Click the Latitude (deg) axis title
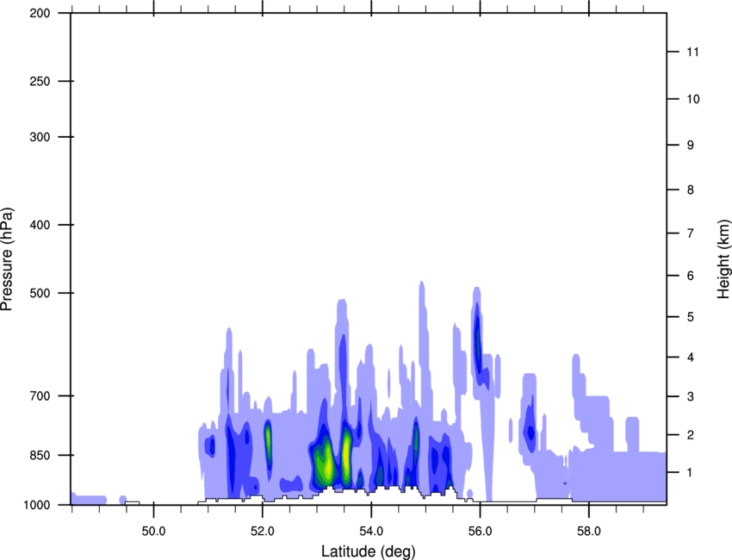732x560 pixels. click(x=369, y=551)
